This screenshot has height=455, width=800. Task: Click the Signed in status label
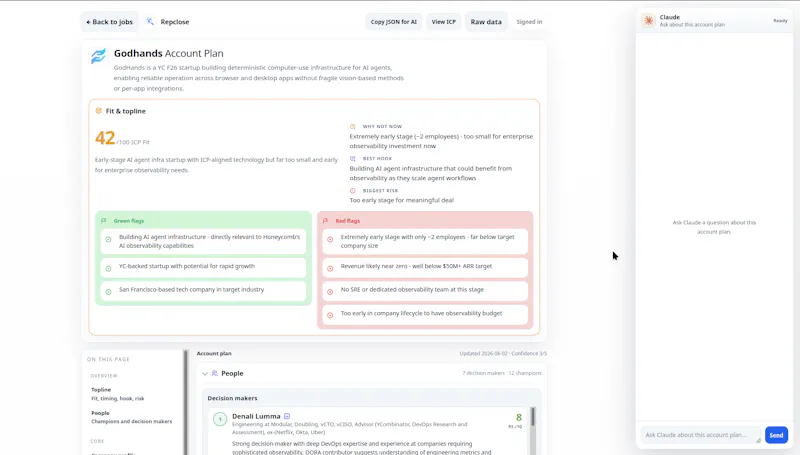click(x=529, y=22)
